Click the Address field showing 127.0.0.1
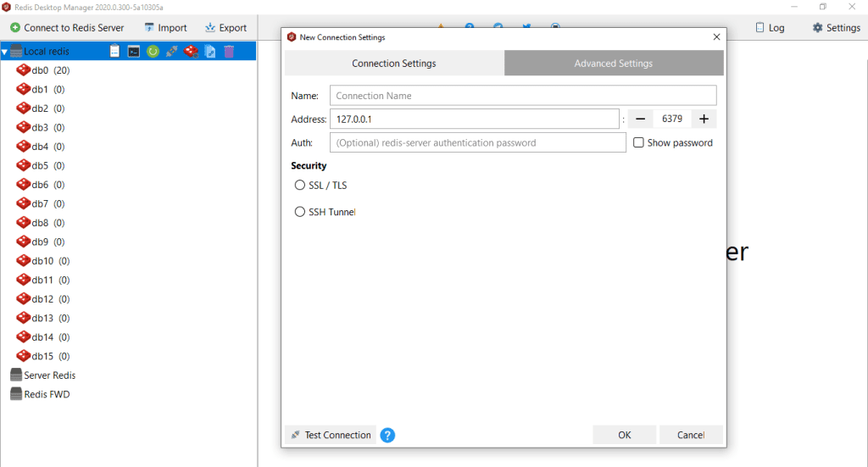Image resolution: width=868 pixels, height=467 pixels. point(475,119)
